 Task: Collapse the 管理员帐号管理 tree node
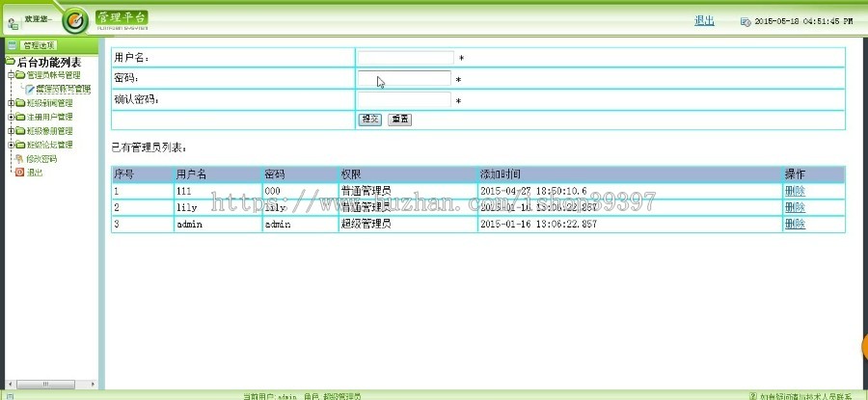pyautogui.click(x=11, y=75)
